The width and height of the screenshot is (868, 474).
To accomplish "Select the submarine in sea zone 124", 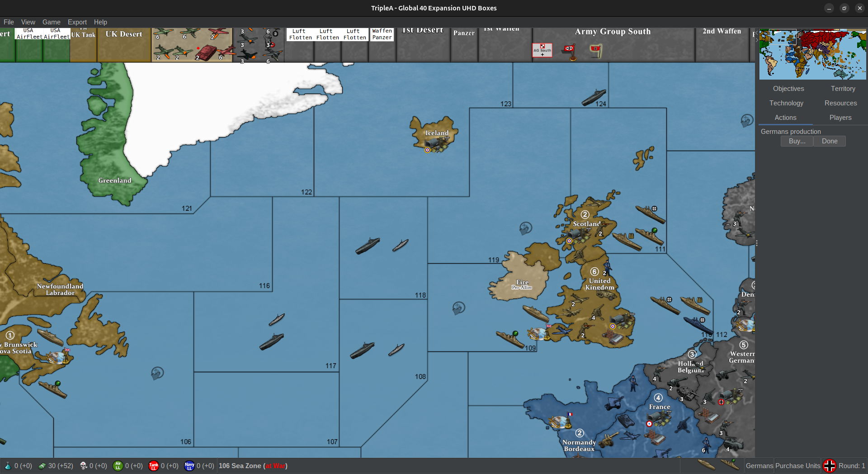I will click(594, 97).
